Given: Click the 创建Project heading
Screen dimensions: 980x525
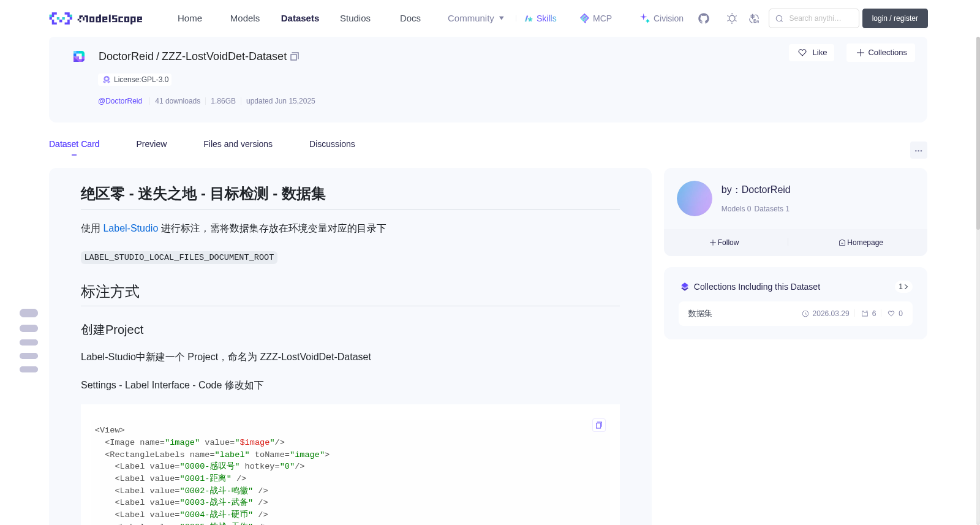Looking at the screenshot, I should tap(112, 330).
